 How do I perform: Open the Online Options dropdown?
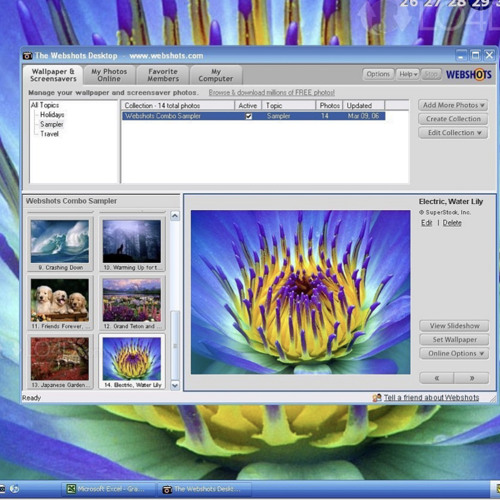click(x=454, y=353)
